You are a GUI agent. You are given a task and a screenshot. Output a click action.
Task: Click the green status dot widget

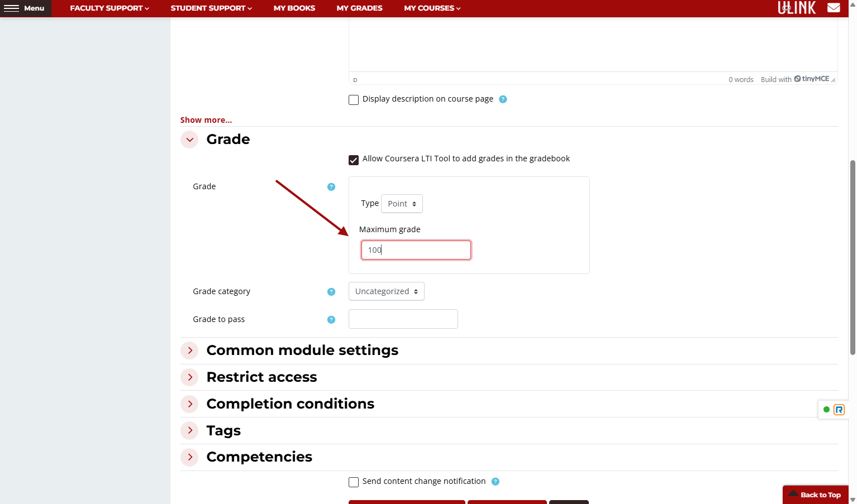click(x=826, y=410)
